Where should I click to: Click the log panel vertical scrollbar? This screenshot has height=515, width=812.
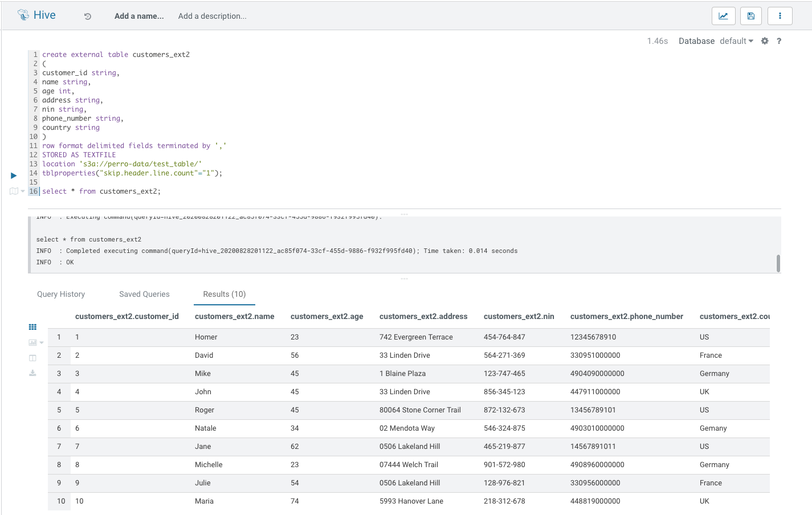pyautogui.click(x=778, y=263)
